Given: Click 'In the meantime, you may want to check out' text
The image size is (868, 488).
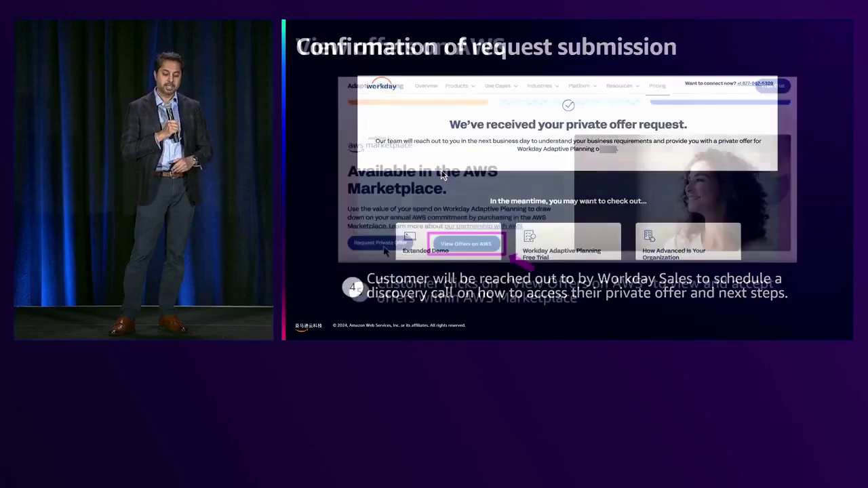Looking at the screenshot, I should 568,201.
